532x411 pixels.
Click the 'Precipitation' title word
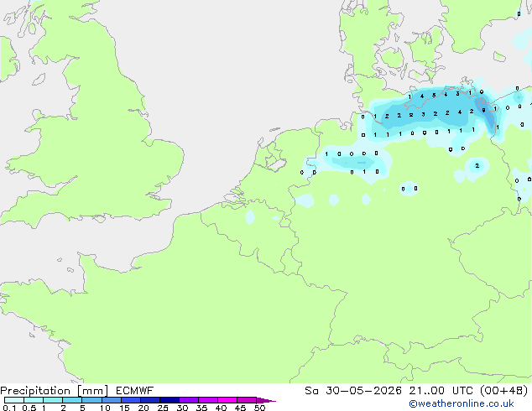coord(35,391)
